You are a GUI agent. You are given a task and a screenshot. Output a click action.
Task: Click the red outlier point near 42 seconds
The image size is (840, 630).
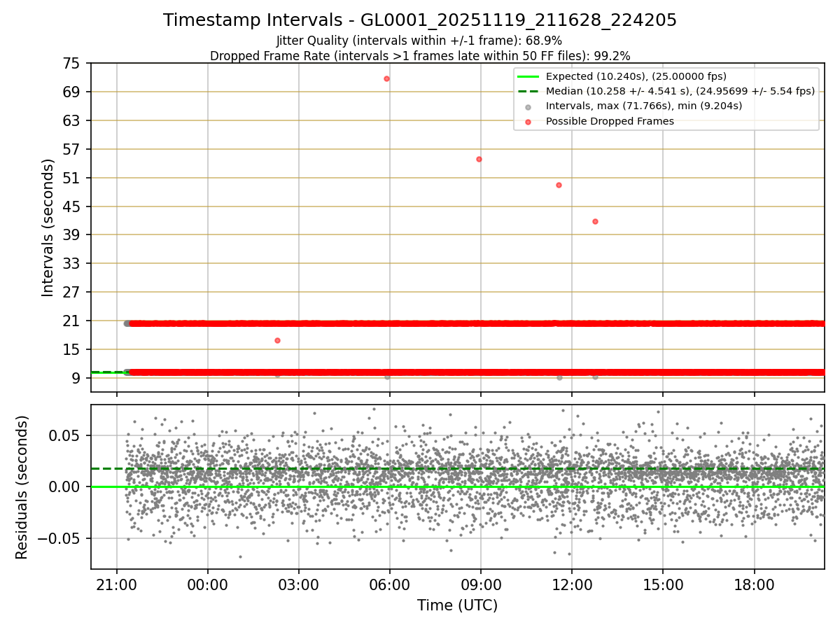coord(595,221)
